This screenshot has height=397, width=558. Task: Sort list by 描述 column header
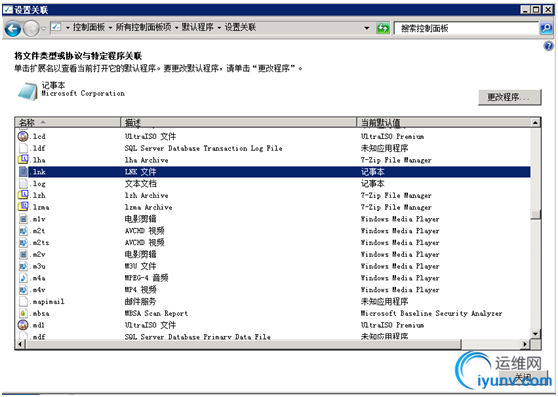coord(238,123)
